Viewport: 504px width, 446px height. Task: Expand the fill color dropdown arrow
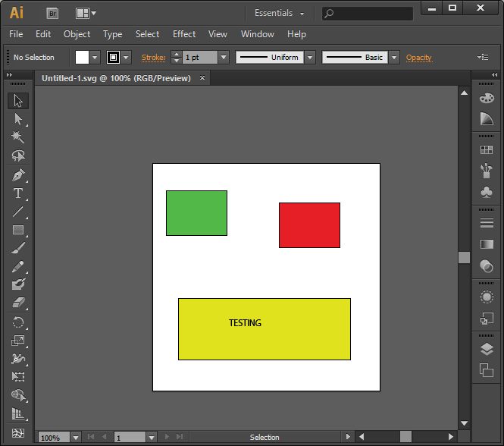pos(95,58)
